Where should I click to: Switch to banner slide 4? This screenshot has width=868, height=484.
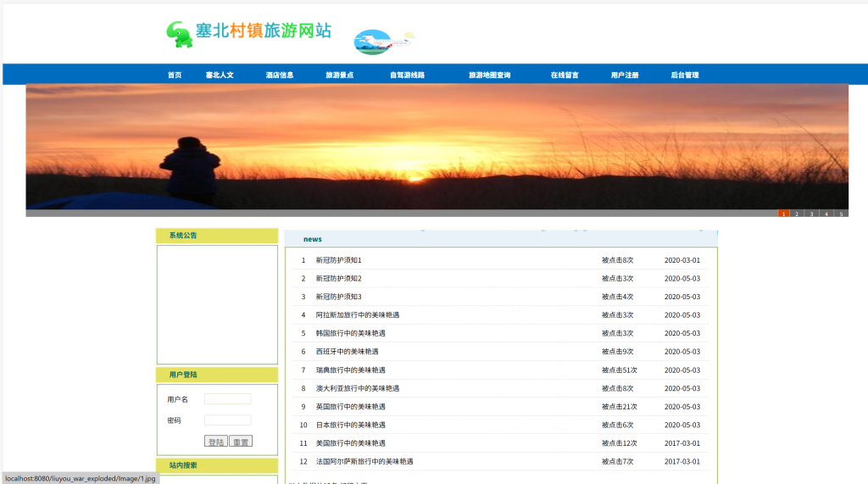click(x=826, y=214)
